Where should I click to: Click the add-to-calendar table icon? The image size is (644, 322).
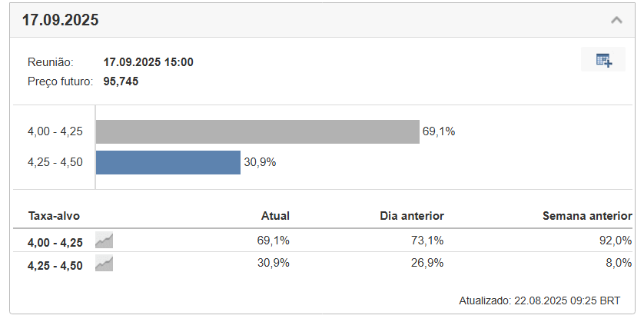pos(603,59)
